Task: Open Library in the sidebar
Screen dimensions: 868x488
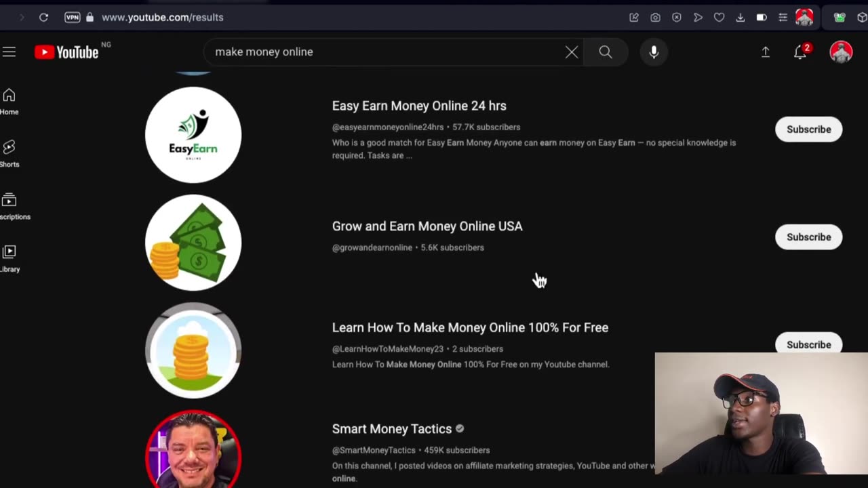Action: coord(9,259)
